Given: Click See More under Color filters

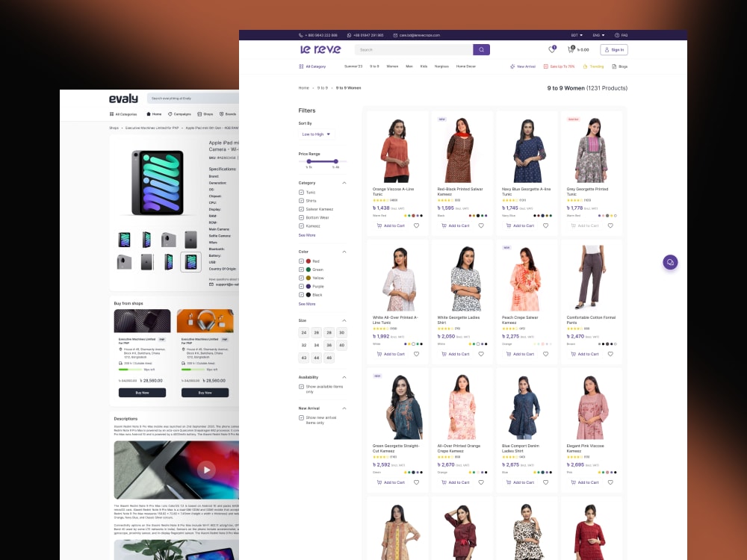Looking at the screenshot, I should tap(307, 304).
